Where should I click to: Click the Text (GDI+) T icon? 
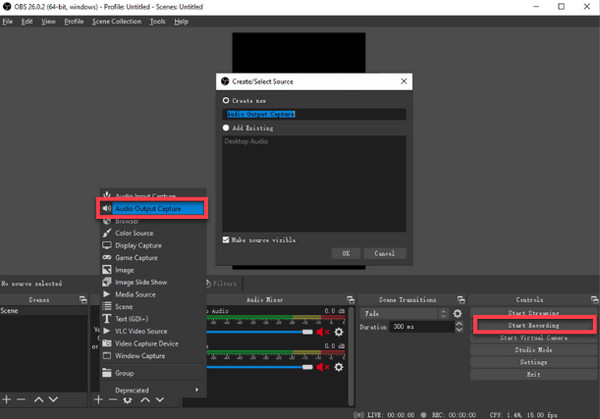coord(107,319)
